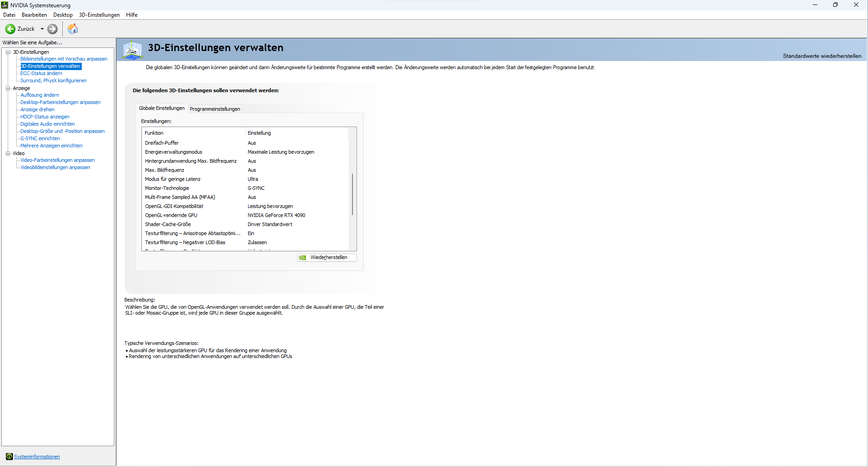The width and height of the screenshot is (868, 467).
Task: Collapse the 3D-Einstellungen tree node
Action: (x=8, y=52)
